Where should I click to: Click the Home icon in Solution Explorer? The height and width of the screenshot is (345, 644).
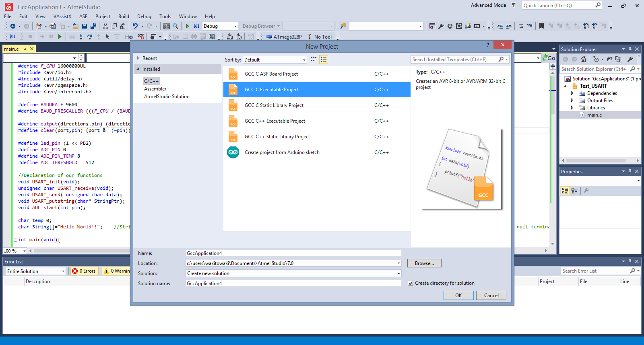pos(583,59)
